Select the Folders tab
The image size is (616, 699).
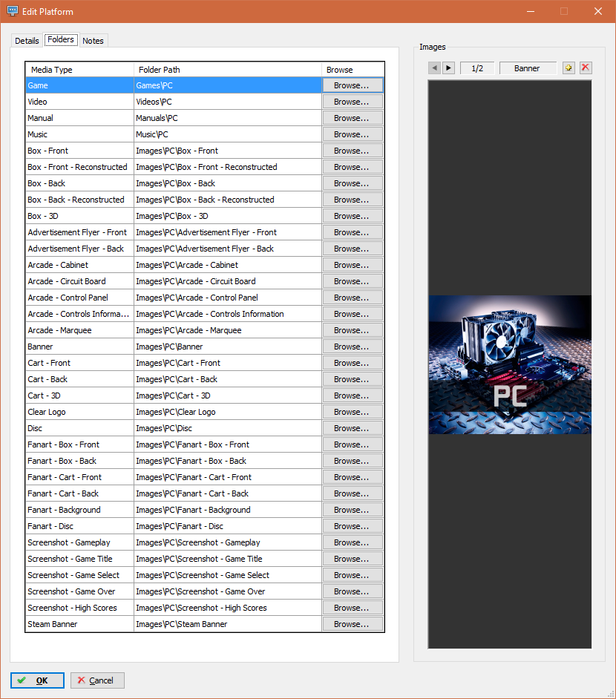pos(61,39)
